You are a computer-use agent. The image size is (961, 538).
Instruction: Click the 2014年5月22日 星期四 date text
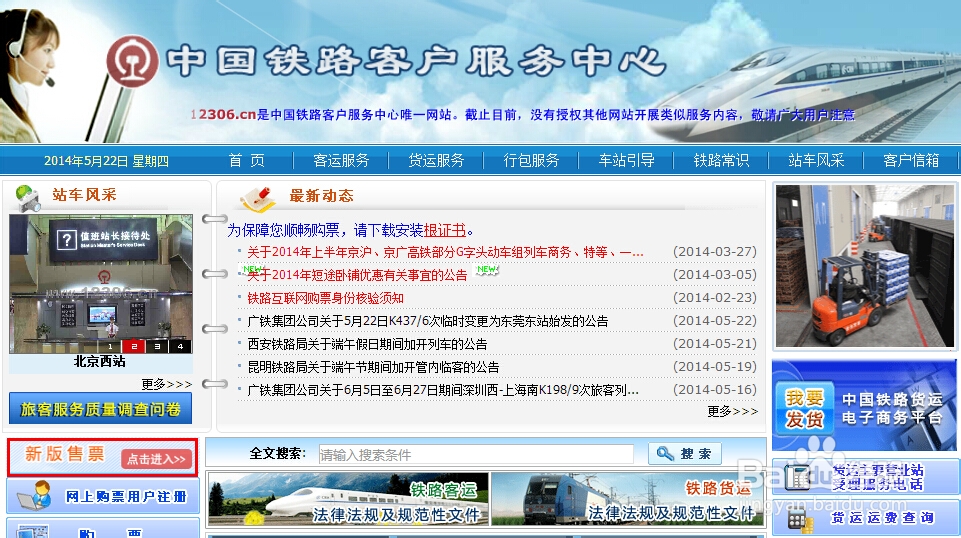click(x=106, y=161)
